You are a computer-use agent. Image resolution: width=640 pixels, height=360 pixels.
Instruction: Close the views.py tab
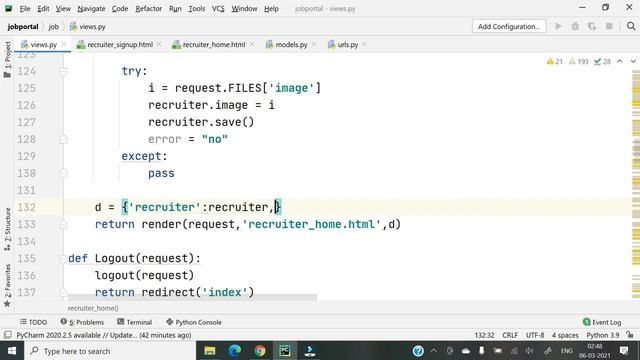coord(64,44)
